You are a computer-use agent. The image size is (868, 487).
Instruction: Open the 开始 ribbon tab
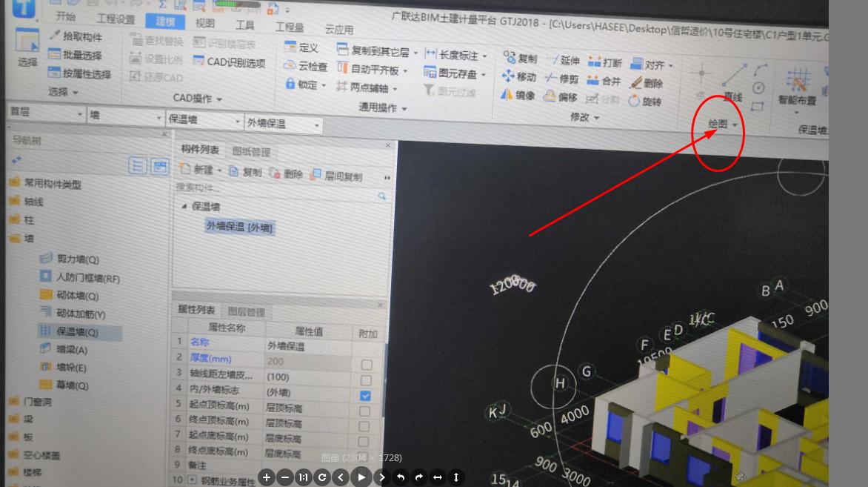pyautogui.click(x=65, y=16)
